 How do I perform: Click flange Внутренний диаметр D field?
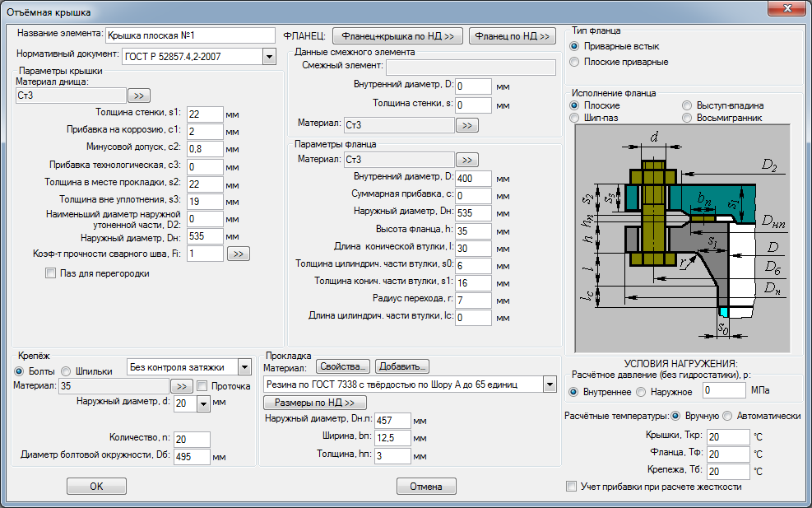click(473, 179)
